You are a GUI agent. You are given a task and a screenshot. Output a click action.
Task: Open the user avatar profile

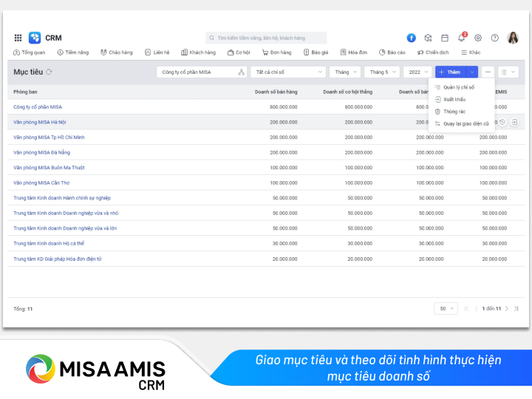point(513,38)
